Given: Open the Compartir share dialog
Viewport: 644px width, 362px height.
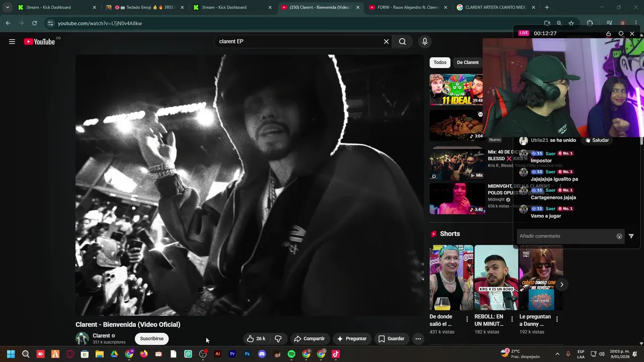Looking at the screenshot, I should 310,339.
